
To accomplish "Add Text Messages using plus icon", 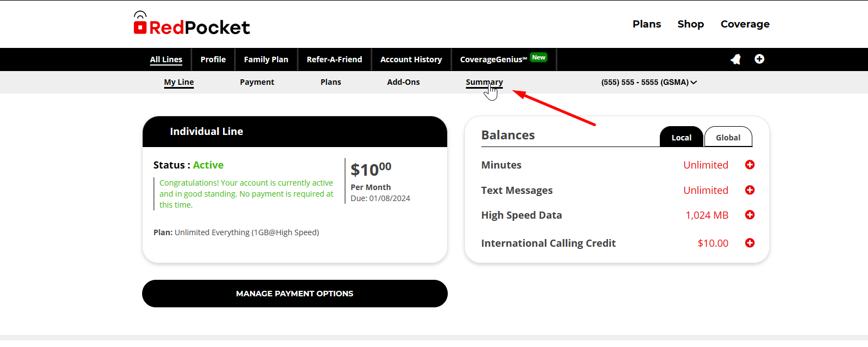I will tap(750, 190).
